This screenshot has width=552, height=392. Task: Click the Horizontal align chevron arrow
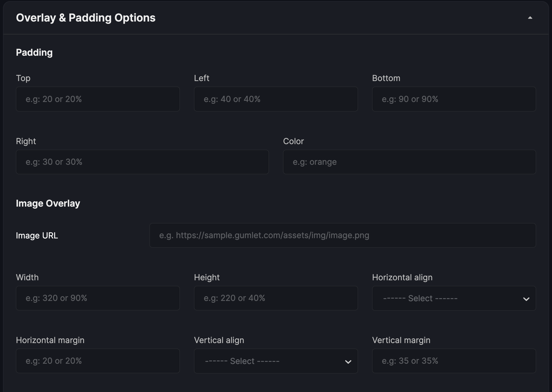click(526, 299)
